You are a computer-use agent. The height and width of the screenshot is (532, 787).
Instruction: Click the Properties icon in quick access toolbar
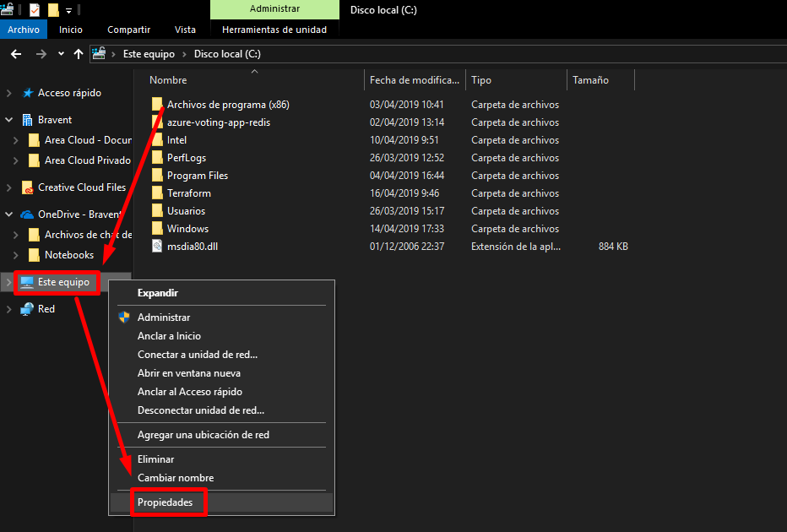click(35, 9)
